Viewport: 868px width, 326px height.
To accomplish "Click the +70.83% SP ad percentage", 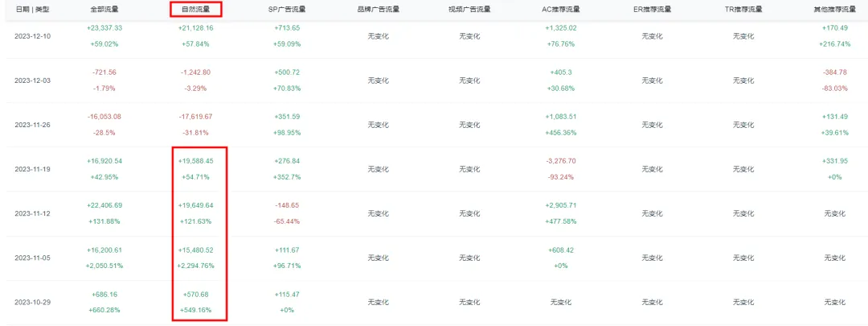I will (x=287, y=89).
